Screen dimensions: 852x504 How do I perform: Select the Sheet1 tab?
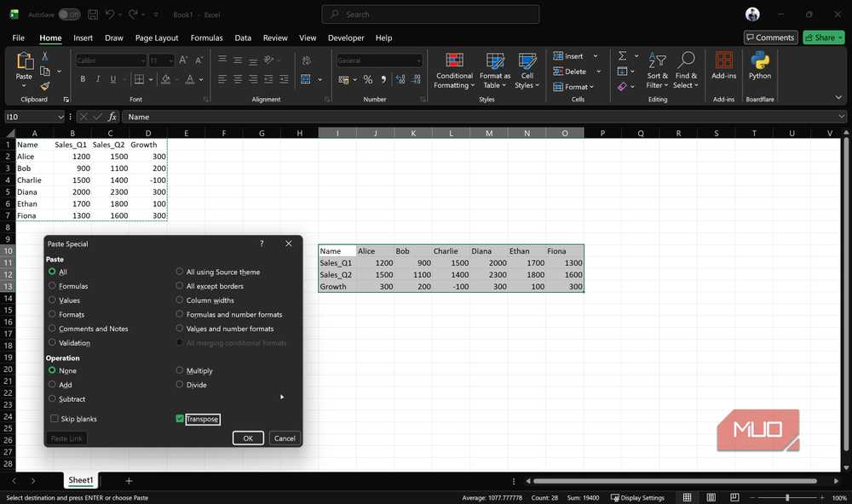click(x=80, y=480)
